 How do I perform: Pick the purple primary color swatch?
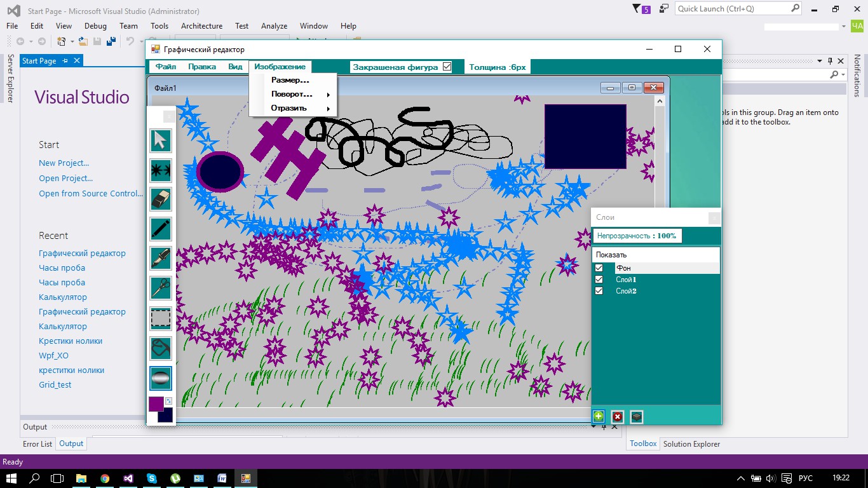coord(156,404)
